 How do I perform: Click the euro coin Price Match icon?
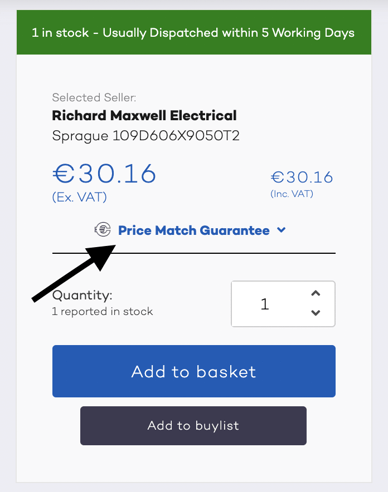(x=102, y=230)
